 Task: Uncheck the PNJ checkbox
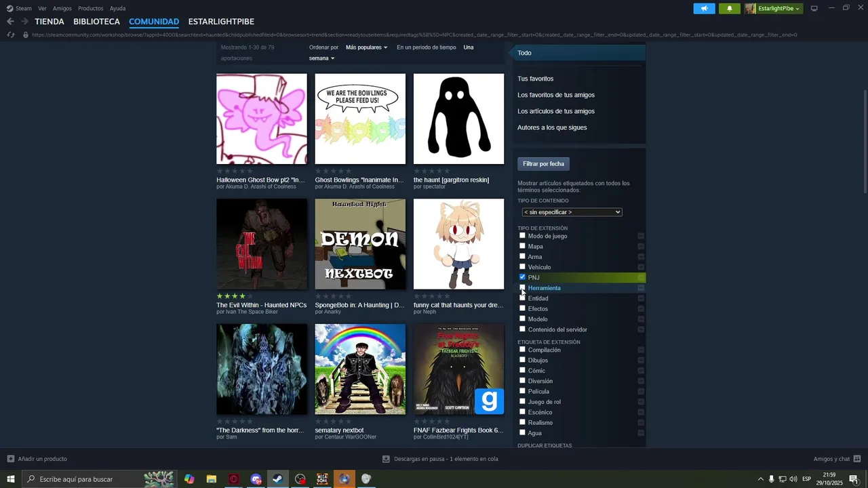point(522,277)
